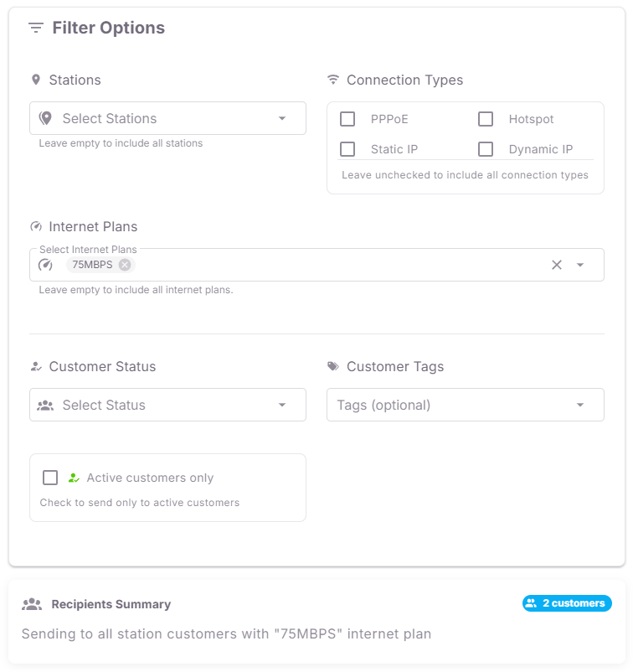Viewport: 633px width, 672px height.
Task: Click the location pin icon beside Stations
Action: [x=35, y=80]
